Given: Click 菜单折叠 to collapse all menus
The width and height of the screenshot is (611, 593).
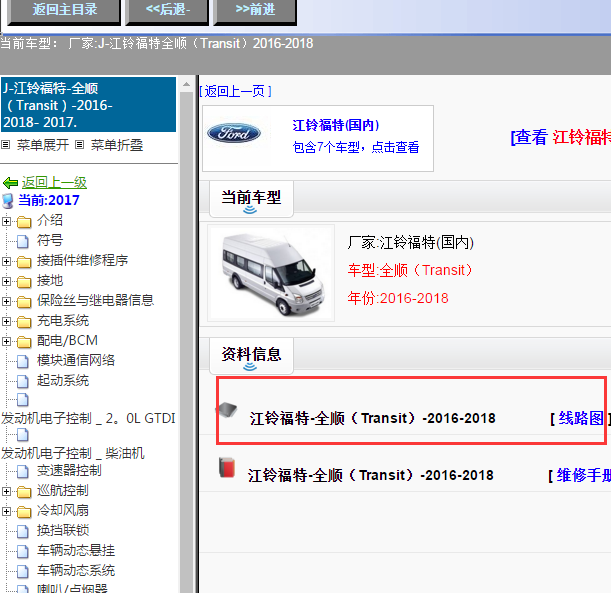Looking at the screenshot, I should click(117, 145).
